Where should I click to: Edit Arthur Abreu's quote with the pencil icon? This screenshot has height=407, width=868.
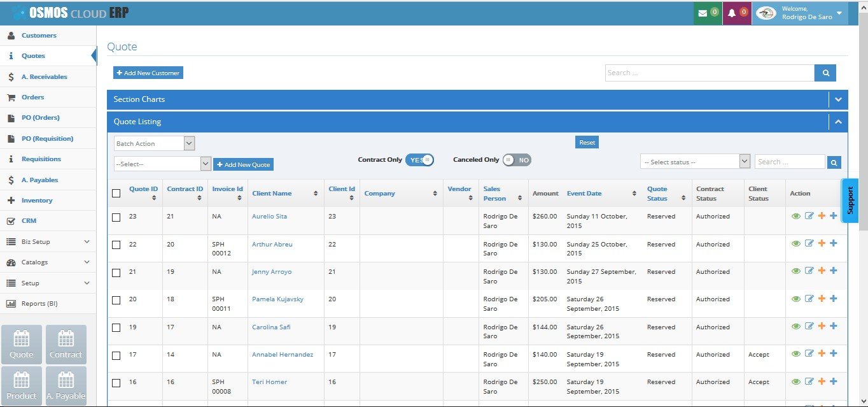click(809, 243)
